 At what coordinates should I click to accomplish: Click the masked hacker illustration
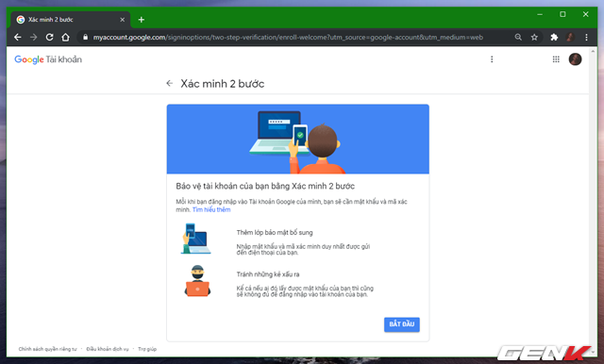click(x=197, y=281)
